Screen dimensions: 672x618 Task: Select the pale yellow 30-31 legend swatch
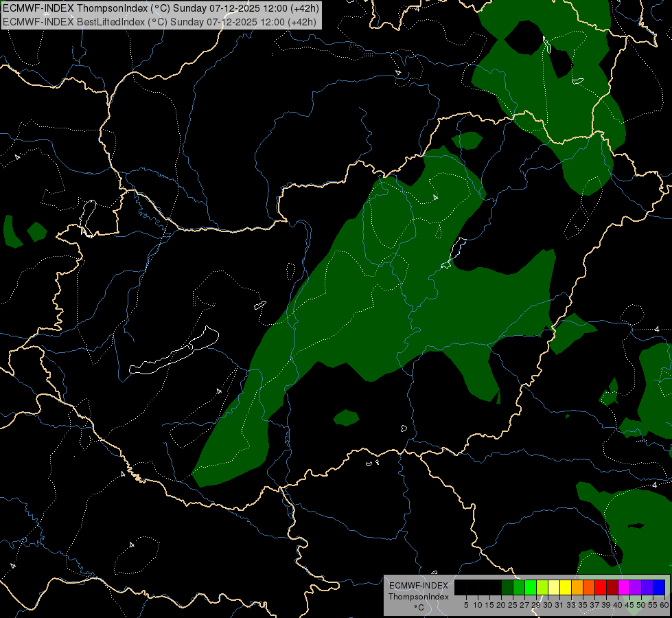pos(554,587)
